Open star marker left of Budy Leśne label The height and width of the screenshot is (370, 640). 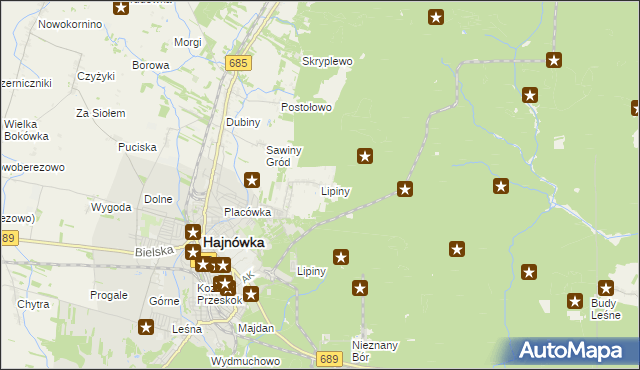point(575,301)
